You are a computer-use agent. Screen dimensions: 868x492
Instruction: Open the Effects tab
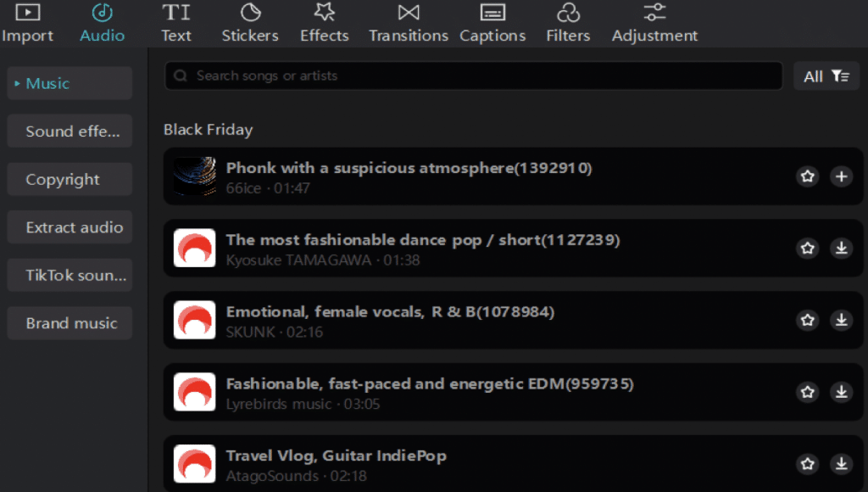point(325,23)
